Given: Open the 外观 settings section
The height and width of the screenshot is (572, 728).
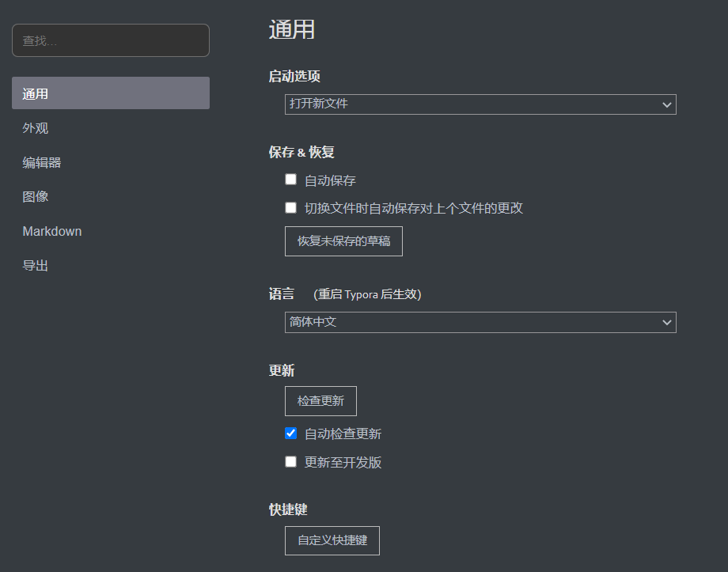Looking at the screenshot, I should click(x=36, y=128).
